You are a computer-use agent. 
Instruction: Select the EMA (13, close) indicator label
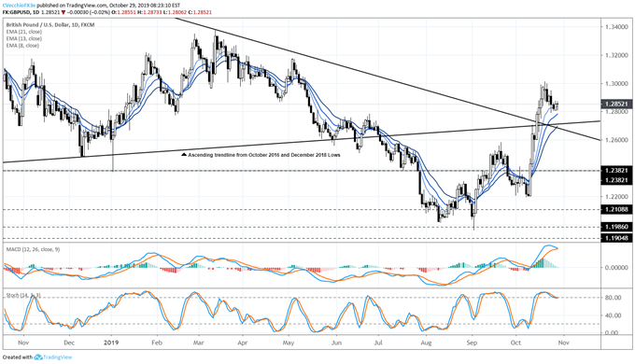(x=23, y=38)
